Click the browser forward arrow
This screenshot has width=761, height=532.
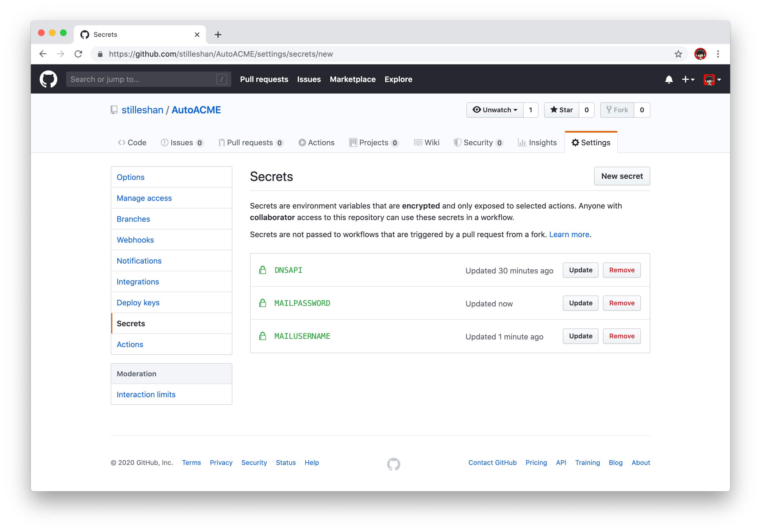60,54
